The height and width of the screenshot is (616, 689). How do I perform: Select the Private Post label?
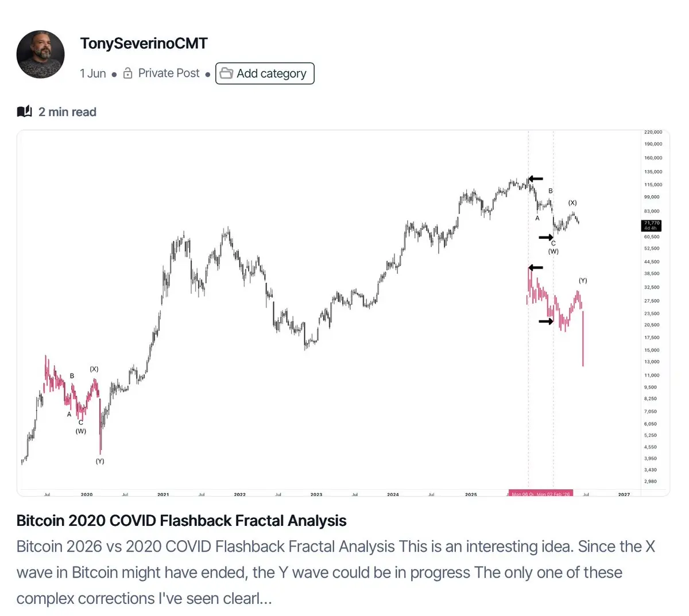click(x=169, y=73)
